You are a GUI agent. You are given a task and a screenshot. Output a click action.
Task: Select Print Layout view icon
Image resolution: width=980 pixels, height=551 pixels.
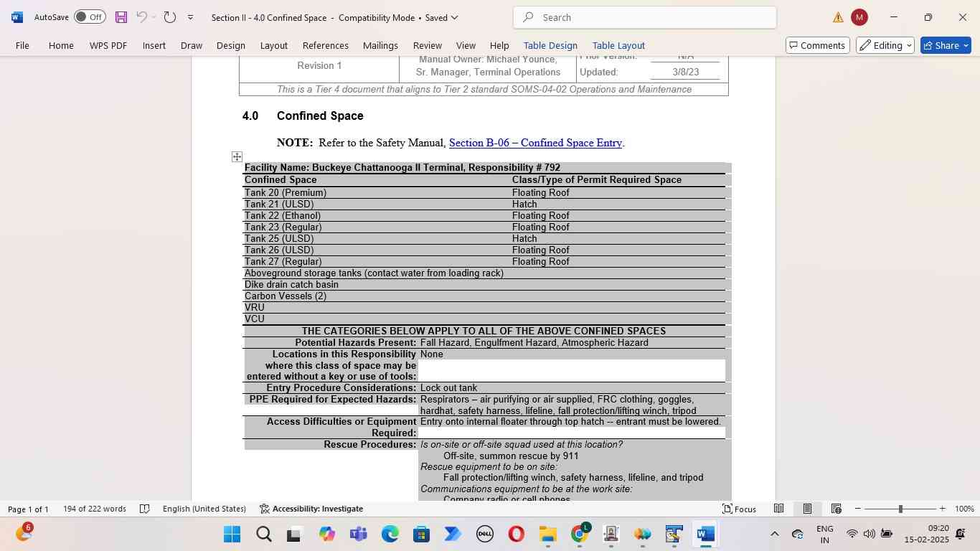click(x=807, y=509)
